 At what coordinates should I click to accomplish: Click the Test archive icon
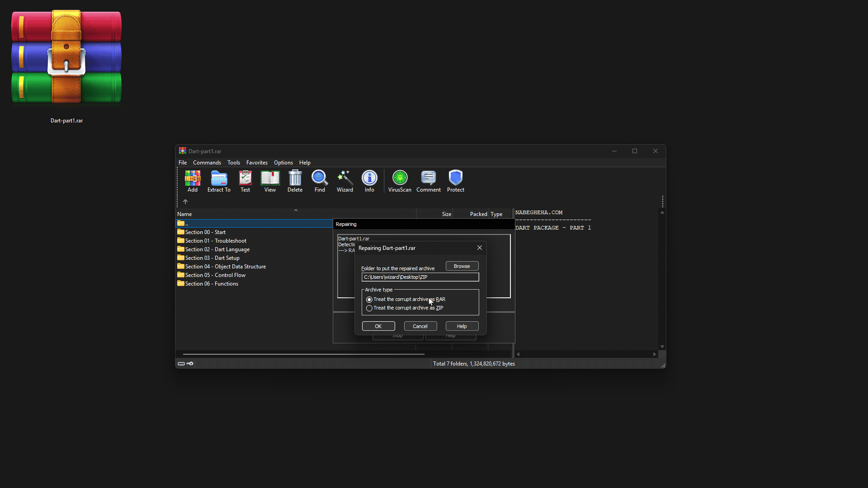pos(245,181)
